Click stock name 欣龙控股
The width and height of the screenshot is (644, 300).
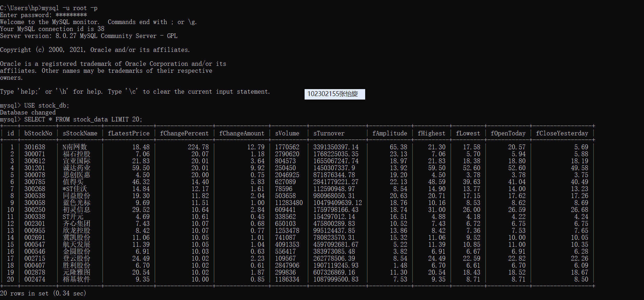pyautogui.click(x=77, y=231)
